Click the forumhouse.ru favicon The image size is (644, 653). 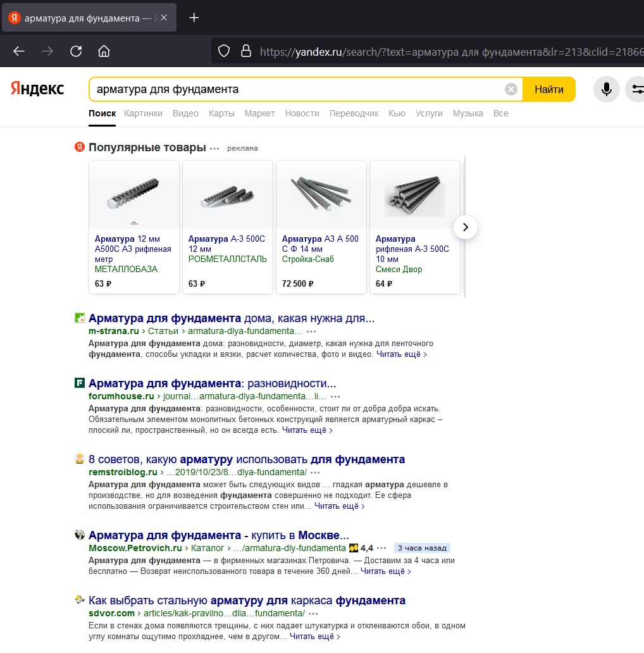coord(80,383)
